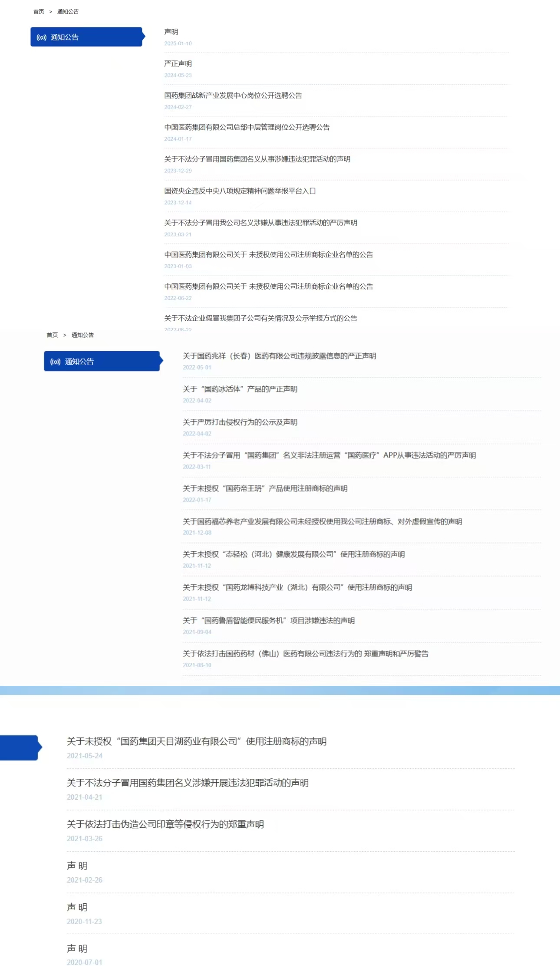Click the date 2020-11-23
Viewport: 560px width, 975px height.
point(84,921)
